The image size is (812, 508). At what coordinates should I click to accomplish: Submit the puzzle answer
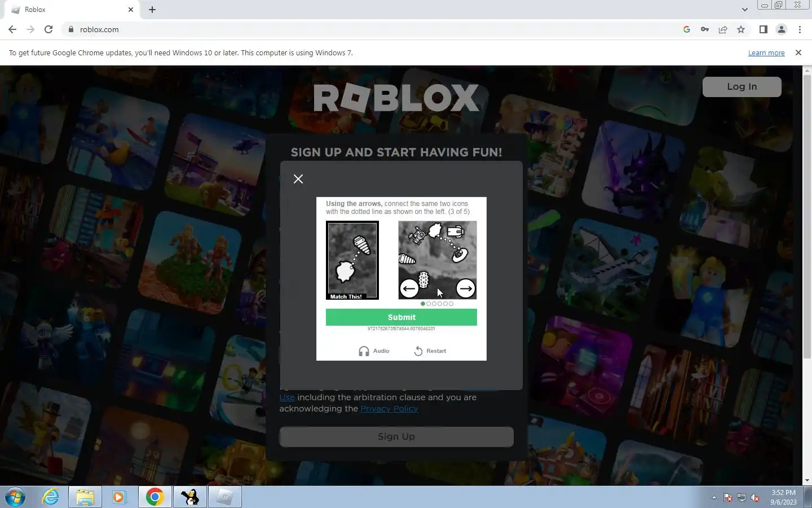pyautogui.click(x=401, y=317)
